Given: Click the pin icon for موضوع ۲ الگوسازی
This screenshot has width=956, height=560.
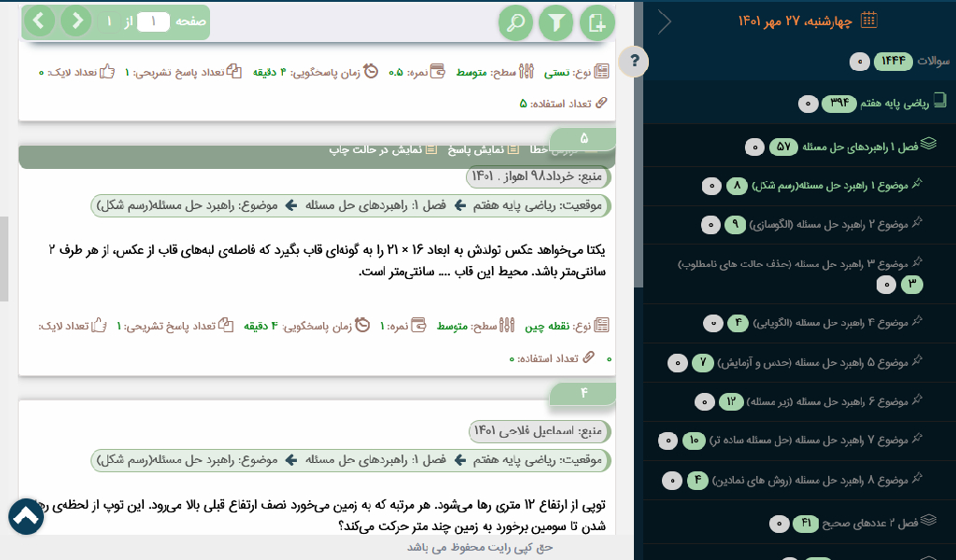Looking at the screenshot, I should [x=917, y=223].
